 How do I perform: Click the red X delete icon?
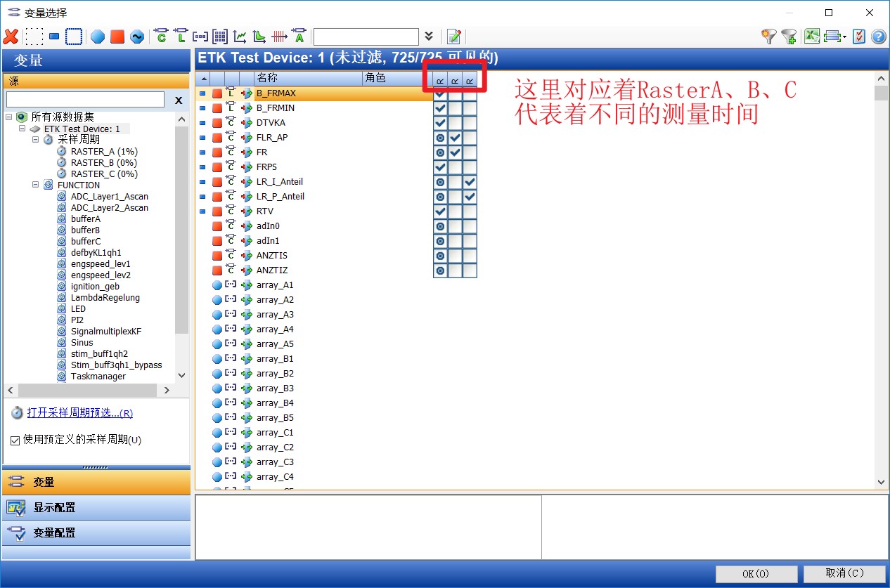11,36
